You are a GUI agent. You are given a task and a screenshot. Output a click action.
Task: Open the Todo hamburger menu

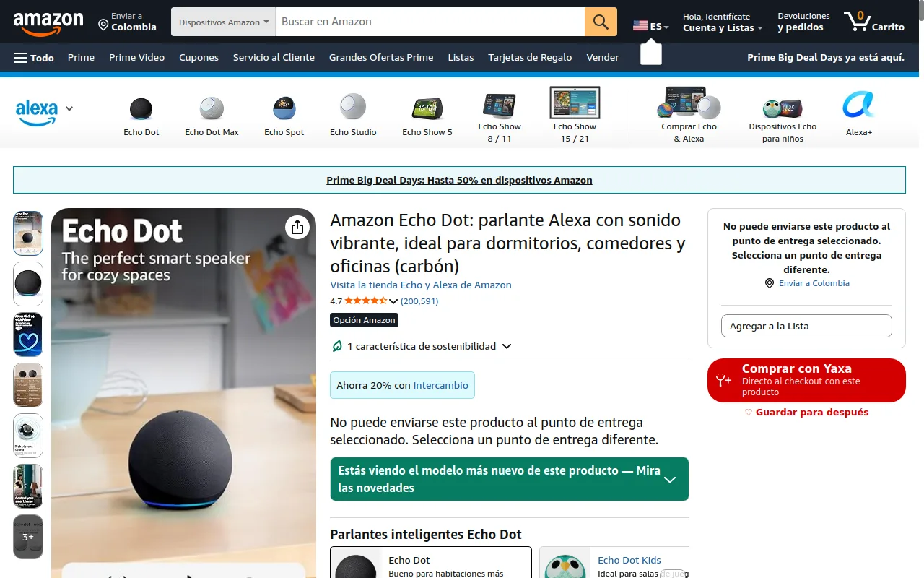(x=34, y=58)
